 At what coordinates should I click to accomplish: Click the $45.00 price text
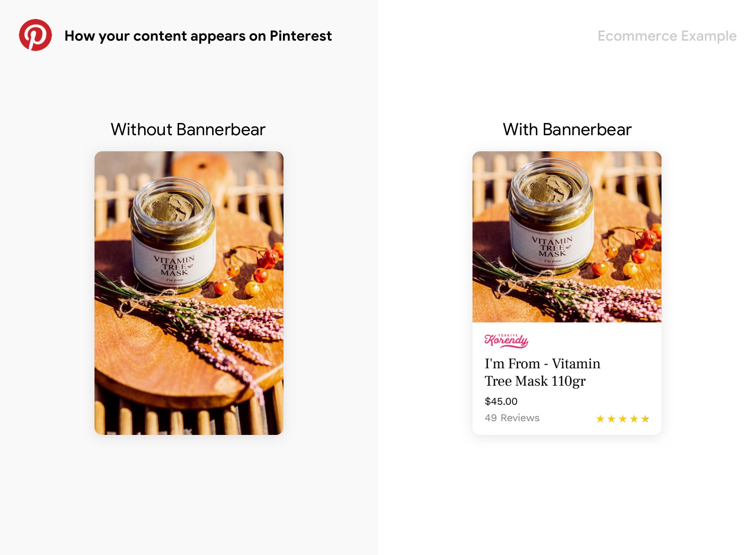click(501, 401)
